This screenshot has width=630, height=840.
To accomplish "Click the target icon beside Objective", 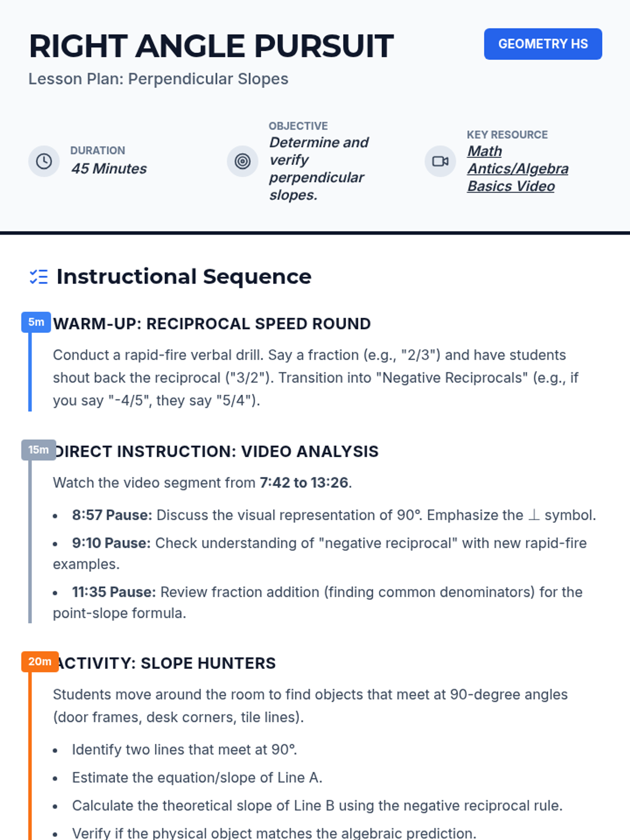I will coord(242,161).
